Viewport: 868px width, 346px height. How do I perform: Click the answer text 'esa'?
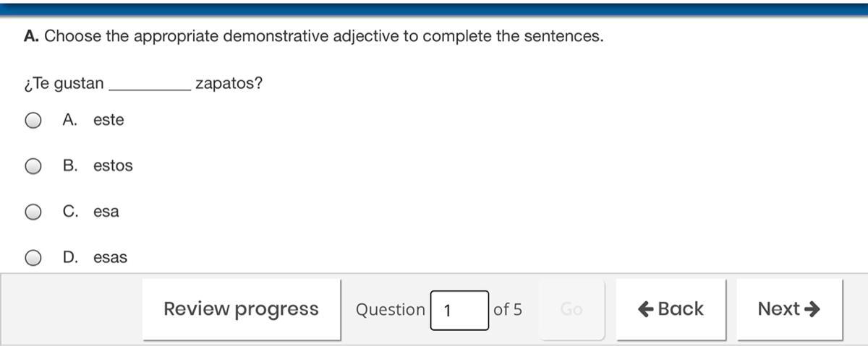coord(106,212)
